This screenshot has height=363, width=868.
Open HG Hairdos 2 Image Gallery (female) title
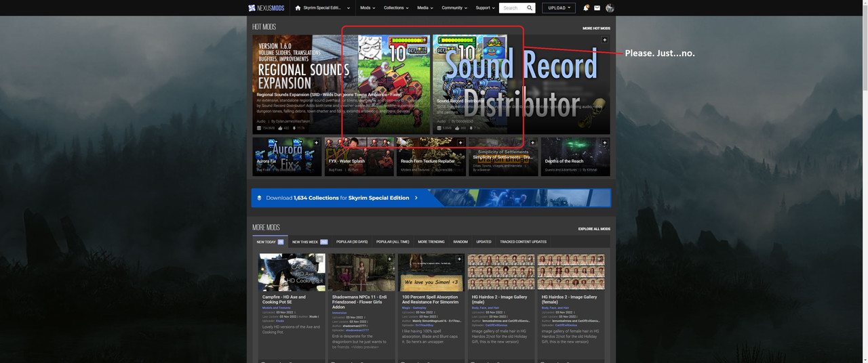click(x=569, y=299)
